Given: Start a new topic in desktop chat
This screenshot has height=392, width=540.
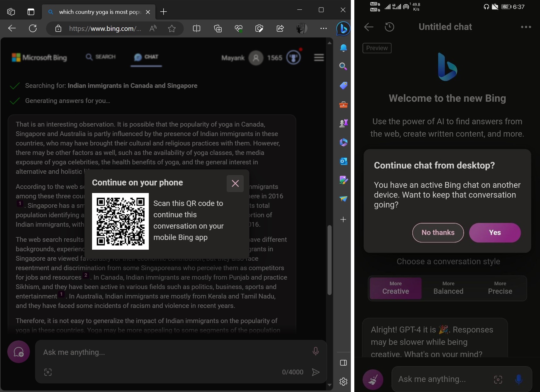Looking at the screenshot, I should click(19, 352).
